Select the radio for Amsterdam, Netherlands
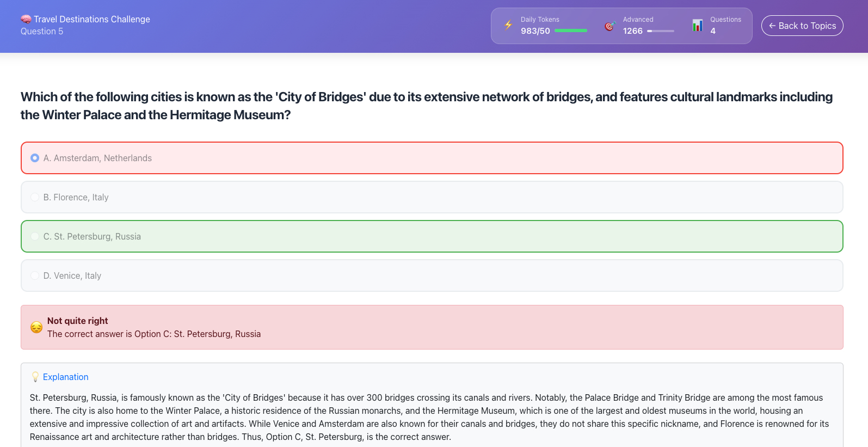 [x=35, y=158]
